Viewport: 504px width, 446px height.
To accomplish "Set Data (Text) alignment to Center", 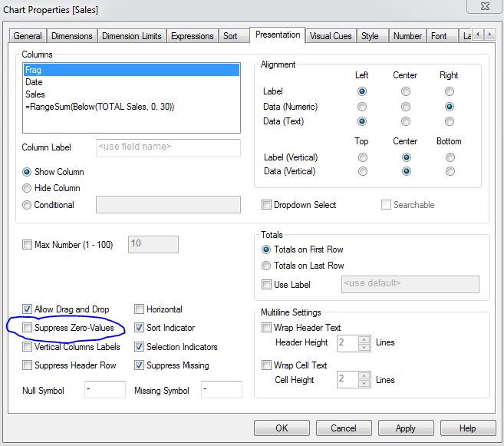I will (x=406, y=121).
